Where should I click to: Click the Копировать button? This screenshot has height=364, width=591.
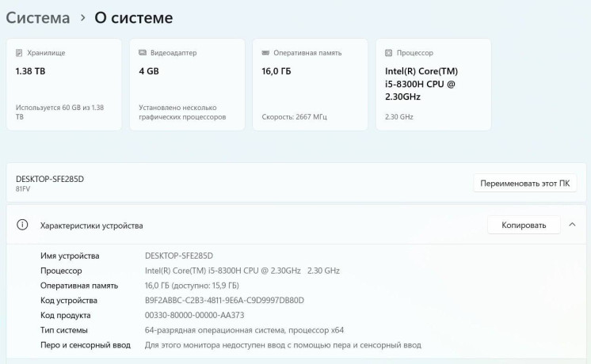(524, 226)
